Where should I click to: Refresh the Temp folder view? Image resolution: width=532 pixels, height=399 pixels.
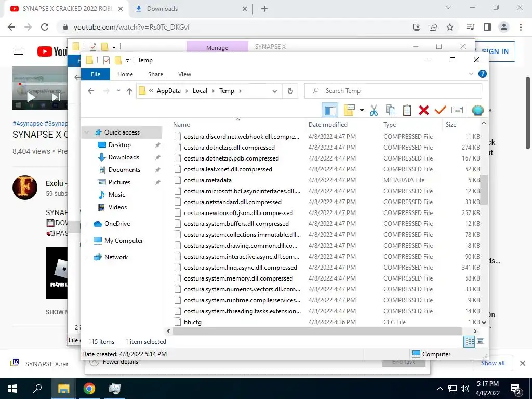click(x=290, y=91)
